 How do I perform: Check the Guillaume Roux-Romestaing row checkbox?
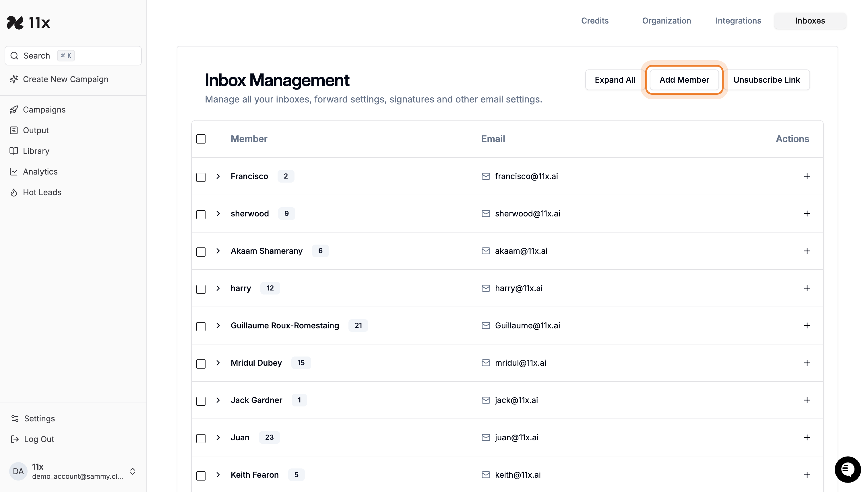coord(201,327)
